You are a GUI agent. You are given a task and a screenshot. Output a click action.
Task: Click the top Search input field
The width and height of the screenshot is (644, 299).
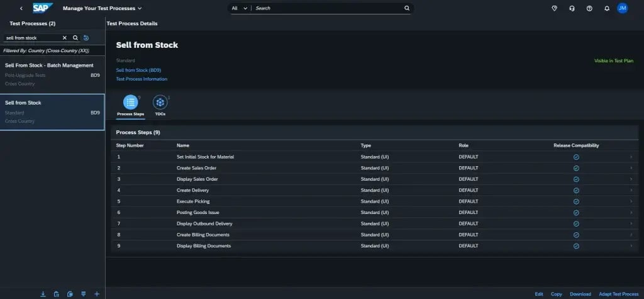tap(327, 8)
